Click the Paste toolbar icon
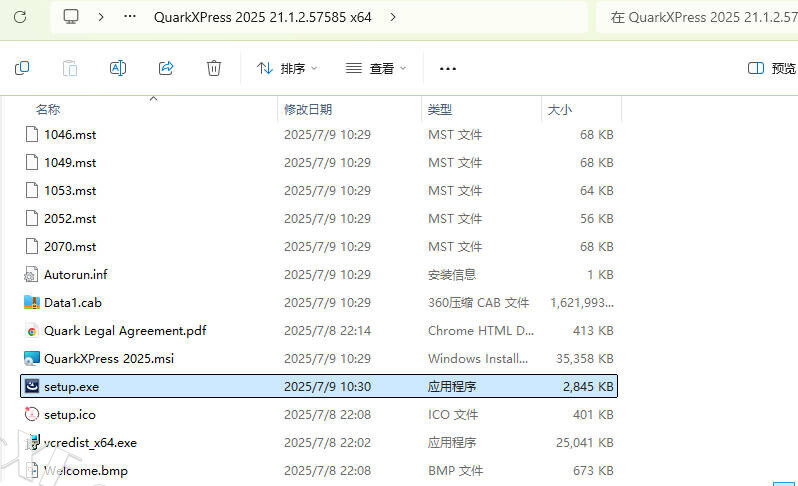798x486 pixels. (70, 68)
